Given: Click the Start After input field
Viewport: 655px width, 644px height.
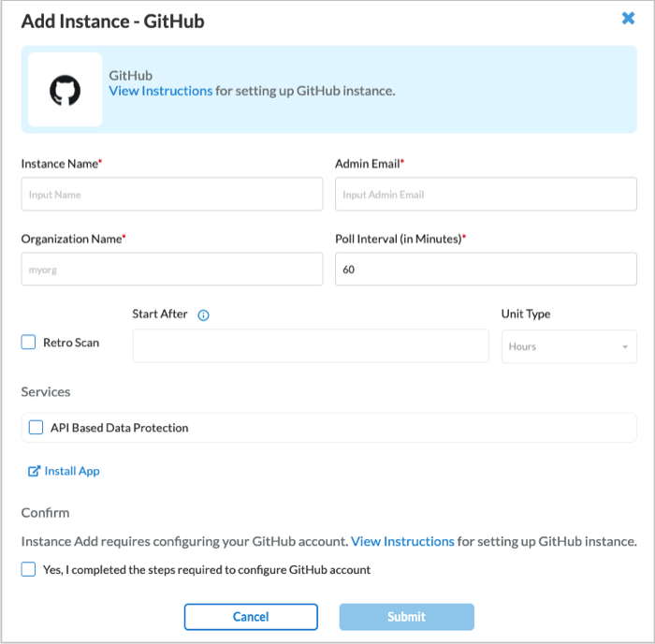Looking at the screenshot, I should click(311, 345).
